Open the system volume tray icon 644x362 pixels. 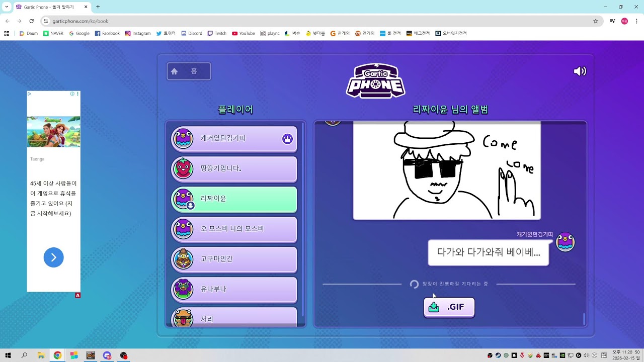tap(586, 355)
